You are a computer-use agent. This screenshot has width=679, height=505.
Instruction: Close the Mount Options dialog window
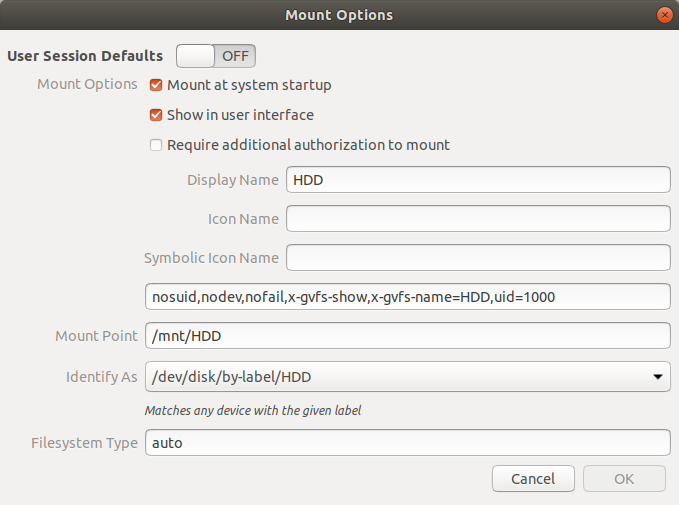pyautogui.click(x=664, y=15)
